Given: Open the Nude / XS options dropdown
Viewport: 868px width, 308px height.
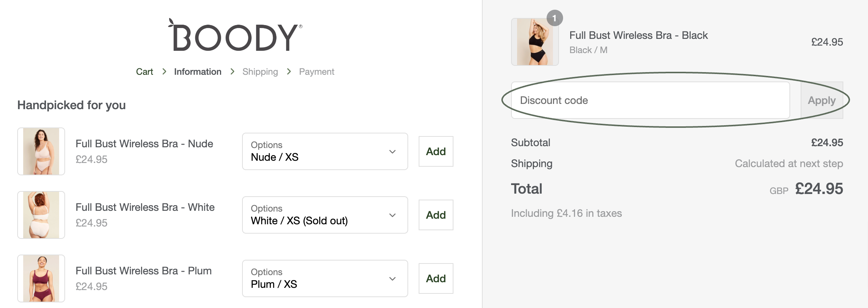Looking at the screenshot, I should (325, 151).
